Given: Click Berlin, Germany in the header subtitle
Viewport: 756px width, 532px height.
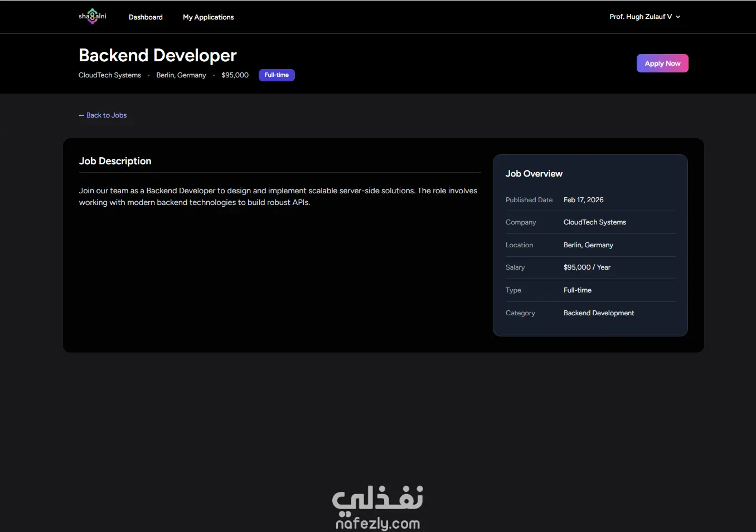Looking at the screenshot, I should [181, 75].
